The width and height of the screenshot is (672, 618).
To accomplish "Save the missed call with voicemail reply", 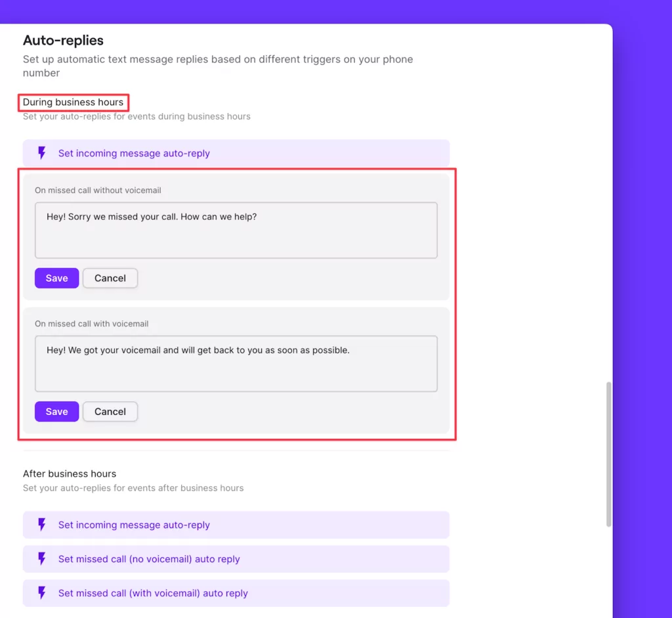I will coord(56,411).
